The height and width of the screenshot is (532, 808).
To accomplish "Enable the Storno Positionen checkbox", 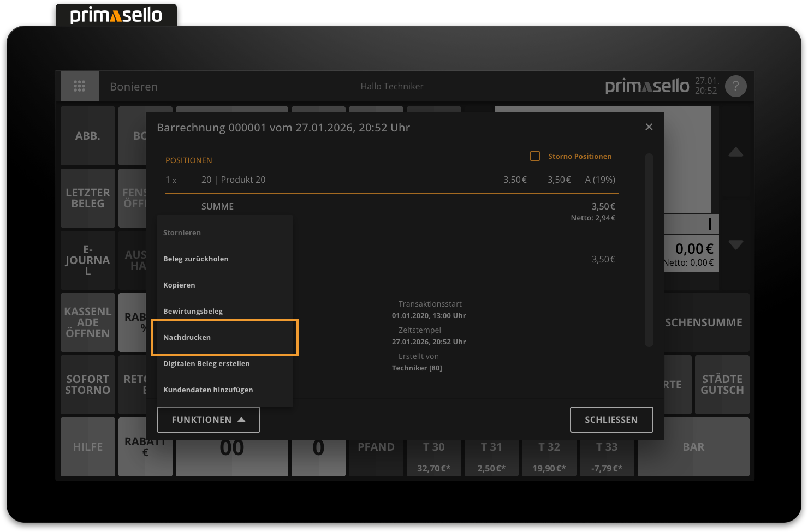I will click(535, 156).
